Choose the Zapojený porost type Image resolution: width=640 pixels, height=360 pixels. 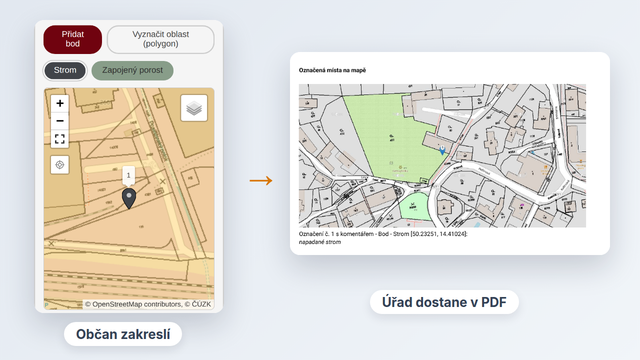point(132,70)
